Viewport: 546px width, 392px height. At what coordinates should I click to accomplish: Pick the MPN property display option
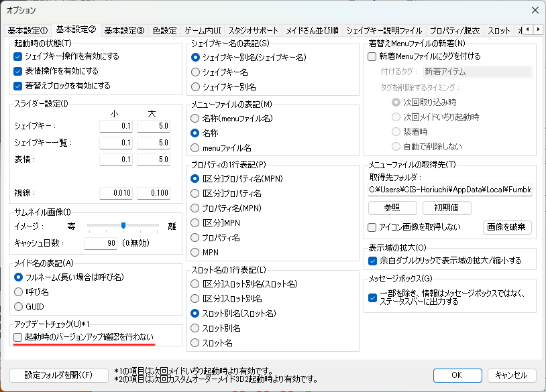pyautogui.click(x=196, y=252)
